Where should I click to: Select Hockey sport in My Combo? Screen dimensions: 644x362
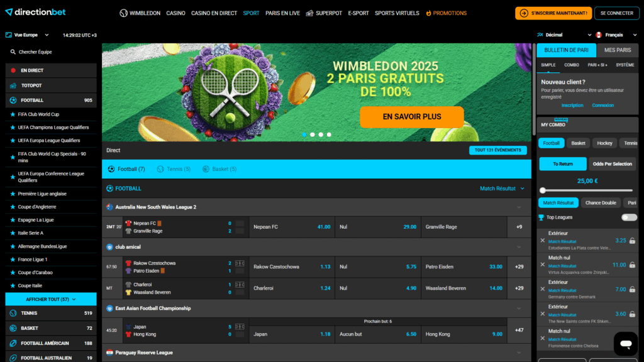604,143
